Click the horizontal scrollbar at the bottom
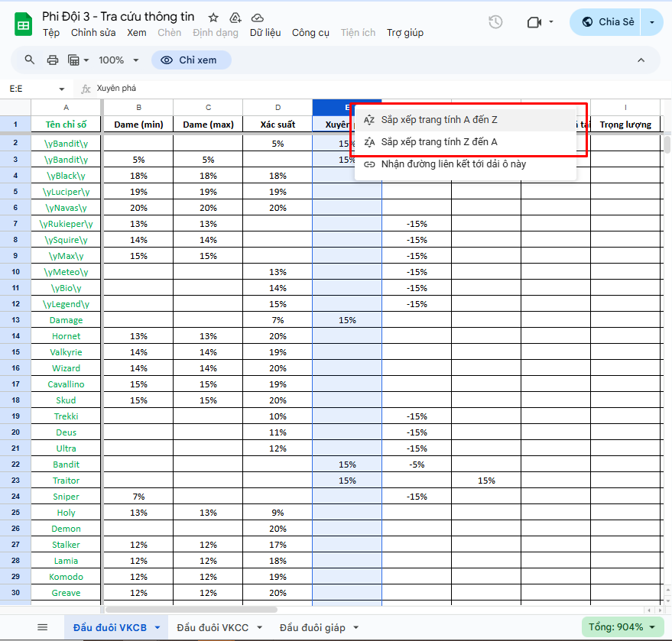The width and height of the screenshot is (672, 641). (191, 610)
